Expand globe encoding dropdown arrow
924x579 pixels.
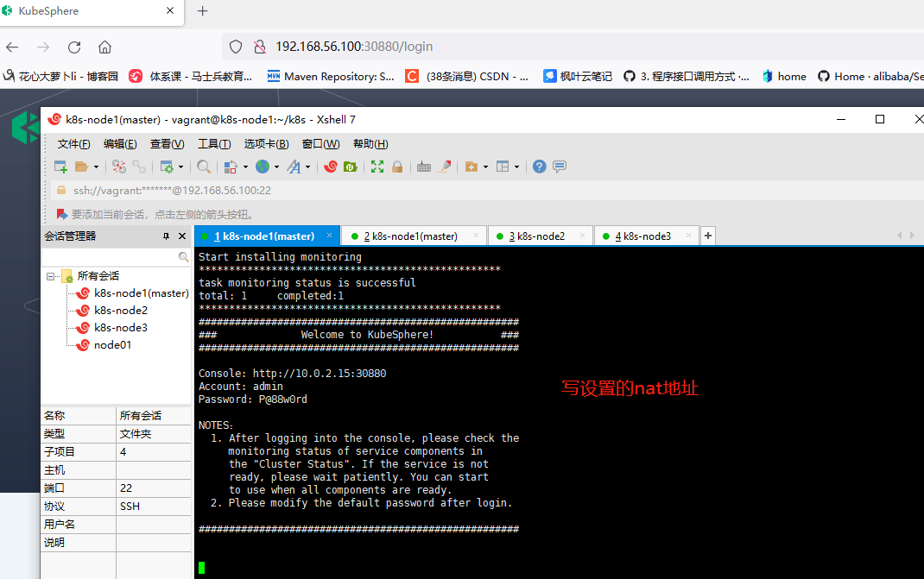[277, 167]
